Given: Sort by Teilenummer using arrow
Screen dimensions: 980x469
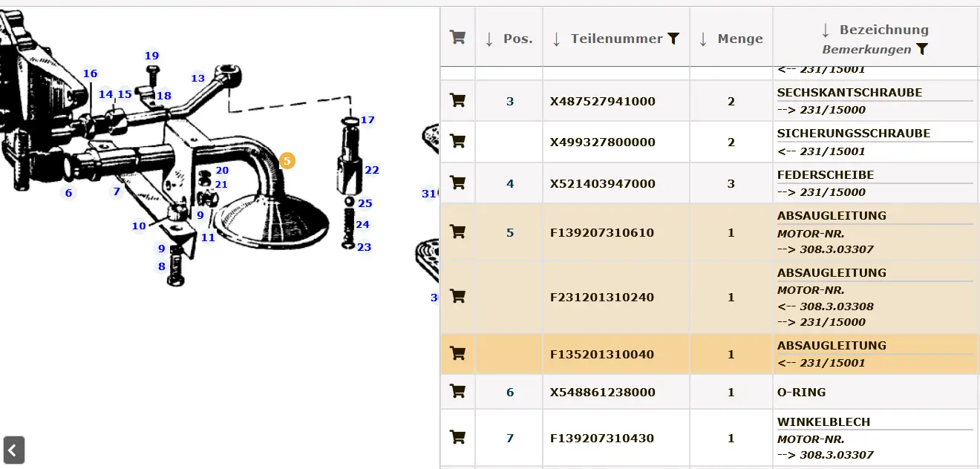Looking at the screenshot, I should pyautogui.click(x=556, y=39).
